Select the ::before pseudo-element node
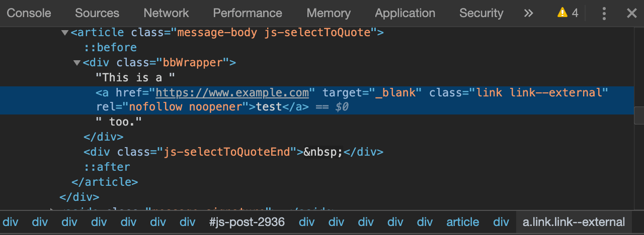 [110, 48]
